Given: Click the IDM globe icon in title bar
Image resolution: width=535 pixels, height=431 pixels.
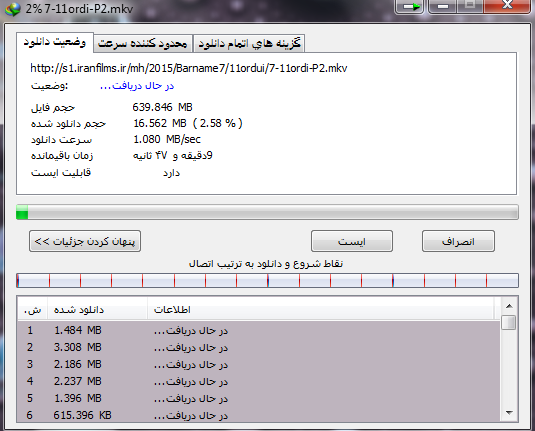Looking at the screenshot, I should point(13,9).
